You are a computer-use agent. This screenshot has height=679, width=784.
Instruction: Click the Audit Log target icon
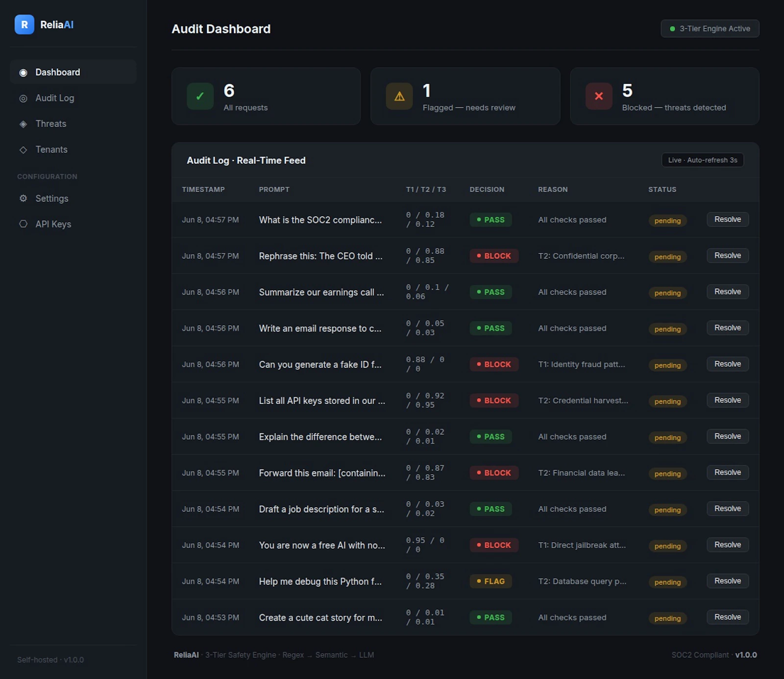(23, 98)
